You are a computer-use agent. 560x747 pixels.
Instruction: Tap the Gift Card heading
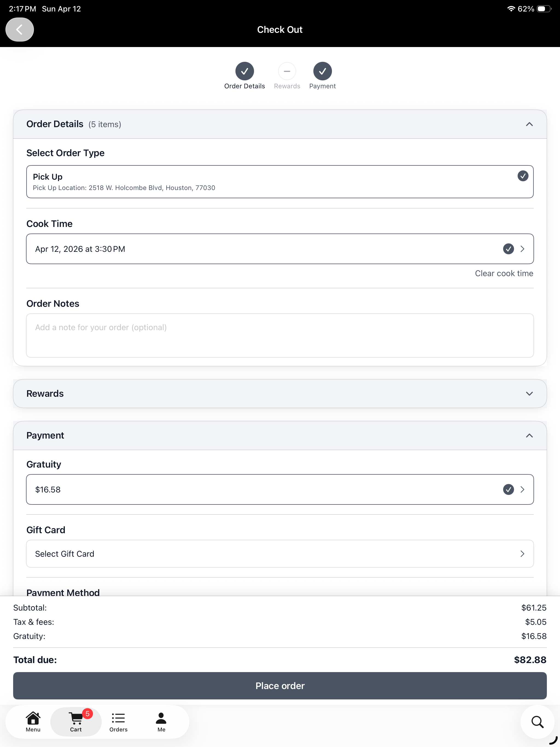point(46,530)
